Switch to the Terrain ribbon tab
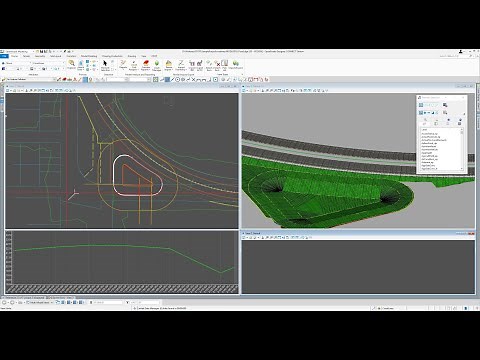Viewport: 480px width, 360px height. 26,56
